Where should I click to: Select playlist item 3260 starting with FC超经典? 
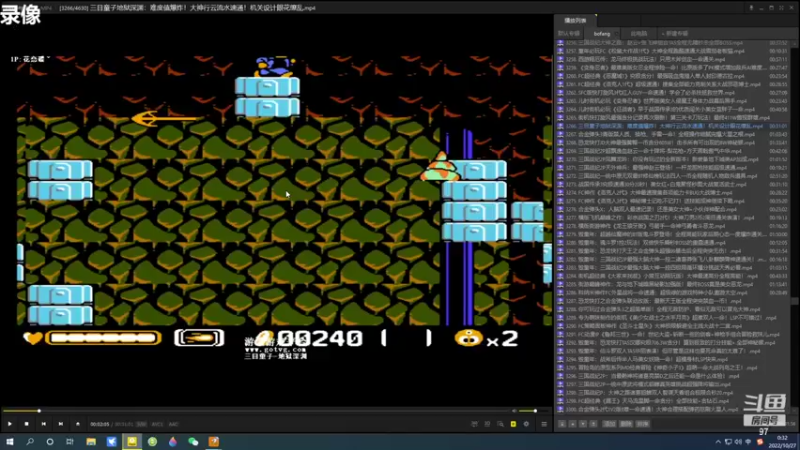point(672,76)
